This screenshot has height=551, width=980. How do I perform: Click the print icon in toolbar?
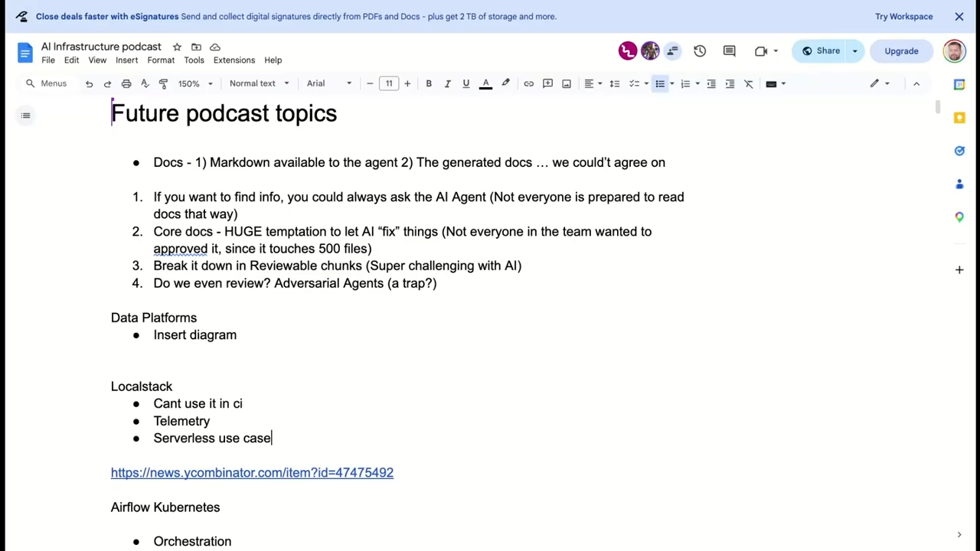126,83
